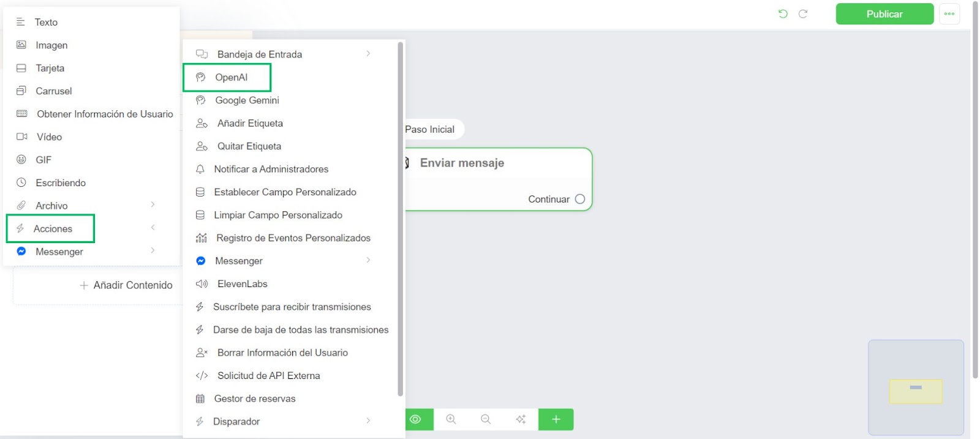
Task: Select the Enviar mensaje node
Action: [499, 179]
